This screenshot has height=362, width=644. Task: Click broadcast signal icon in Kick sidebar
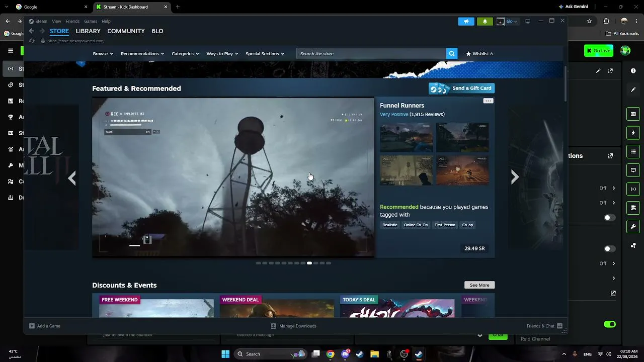tap(633, 189)
